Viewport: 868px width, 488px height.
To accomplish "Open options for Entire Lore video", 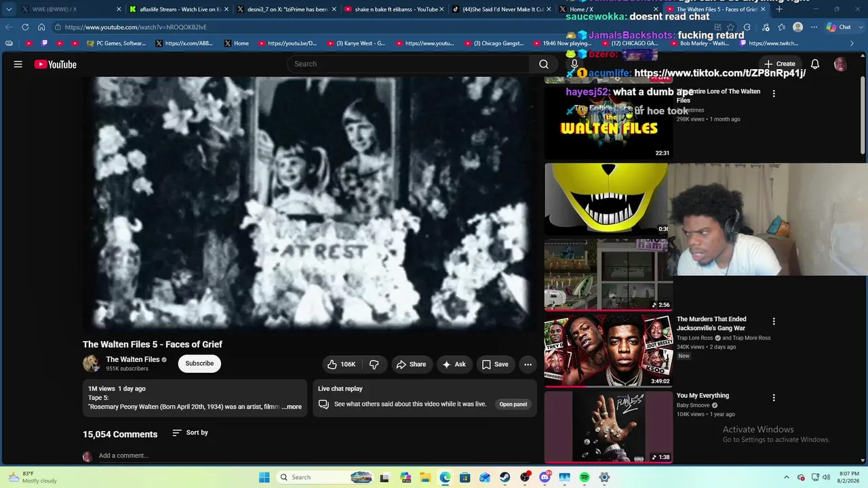I will [774, 94].
